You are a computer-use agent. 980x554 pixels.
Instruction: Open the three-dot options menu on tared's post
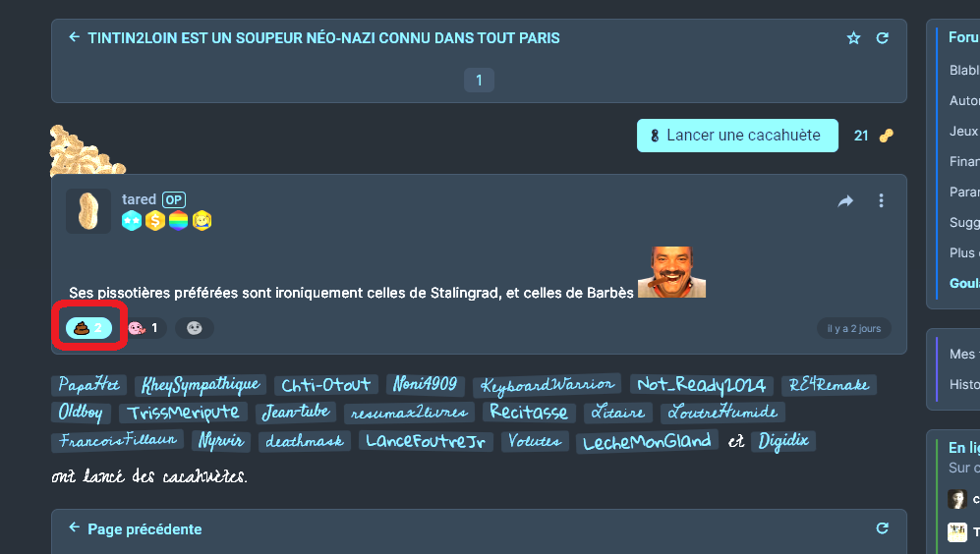[x=882, y=200]
